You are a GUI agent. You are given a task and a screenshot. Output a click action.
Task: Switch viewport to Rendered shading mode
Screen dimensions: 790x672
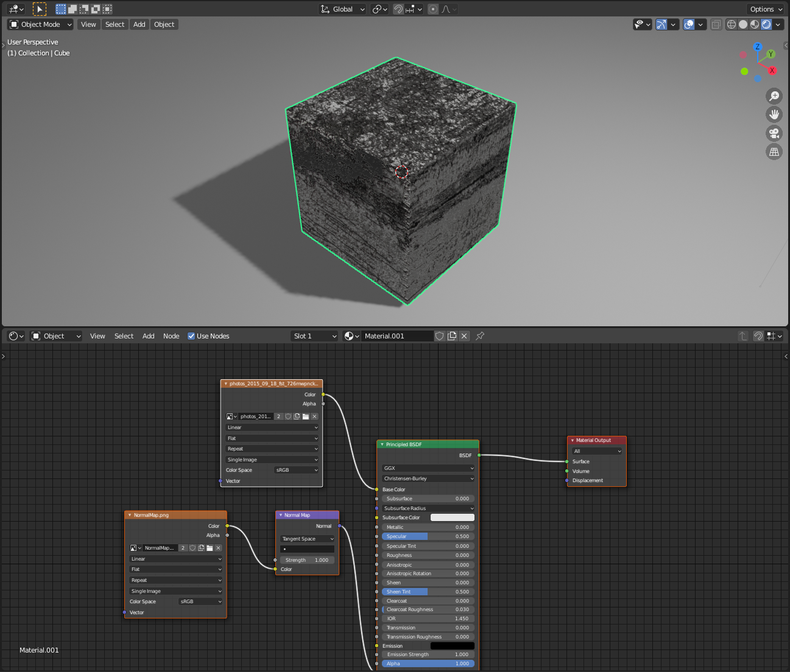point(766,24)
